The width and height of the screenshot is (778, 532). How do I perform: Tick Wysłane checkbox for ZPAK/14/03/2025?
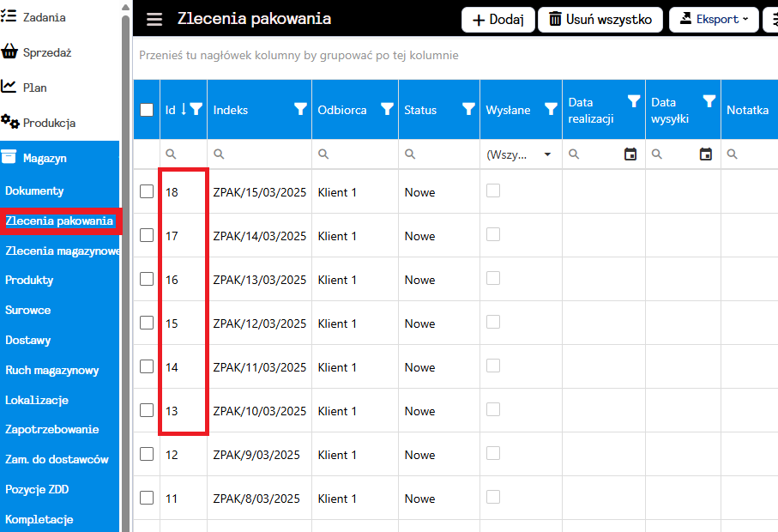(x=493, y=235)
